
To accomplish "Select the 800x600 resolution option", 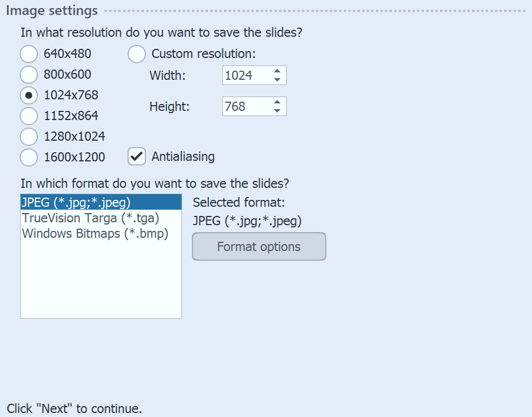I will coord(29,74).
